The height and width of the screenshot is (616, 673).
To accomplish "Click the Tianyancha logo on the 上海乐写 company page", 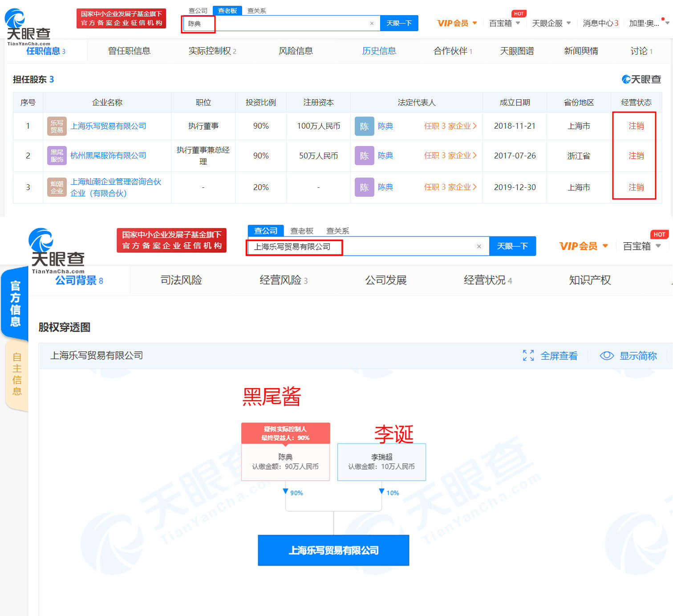I will (57, 251).
